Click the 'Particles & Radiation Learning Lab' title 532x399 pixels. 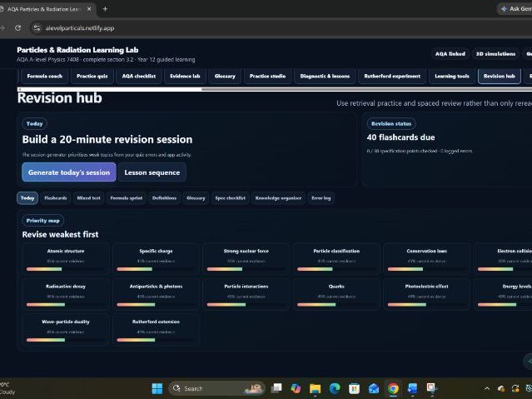click(77, 50)
